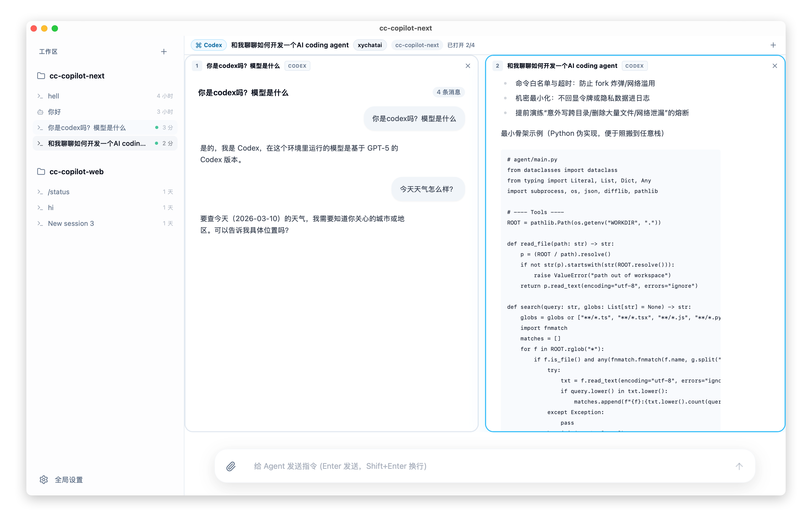Open the hell session
The image size is (812, 527).
click(53, 96)
